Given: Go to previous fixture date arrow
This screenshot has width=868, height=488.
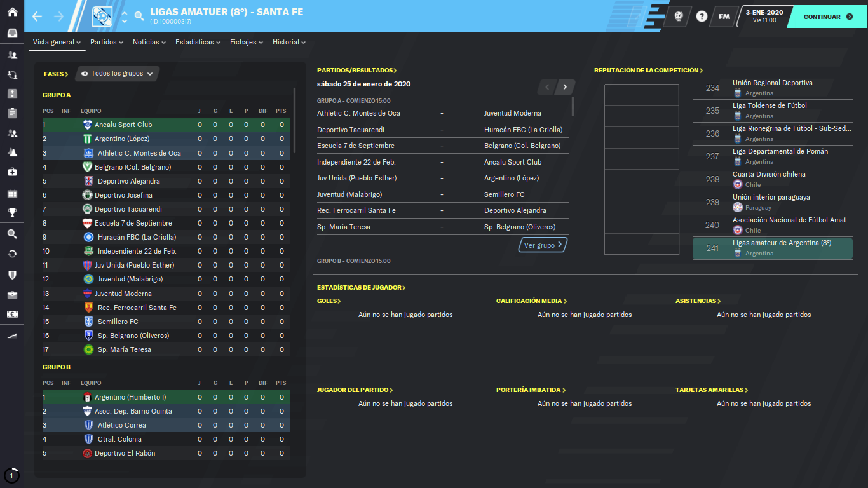Looking at the screenshot, I should (547, 86).
